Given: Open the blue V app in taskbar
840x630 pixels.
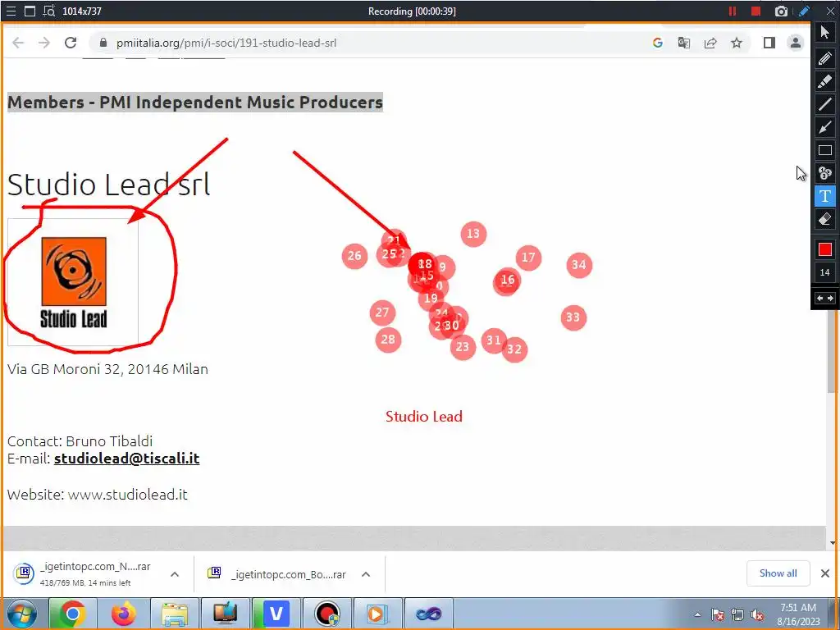Looking at the screenshot, I should click(x=276, y=614).
